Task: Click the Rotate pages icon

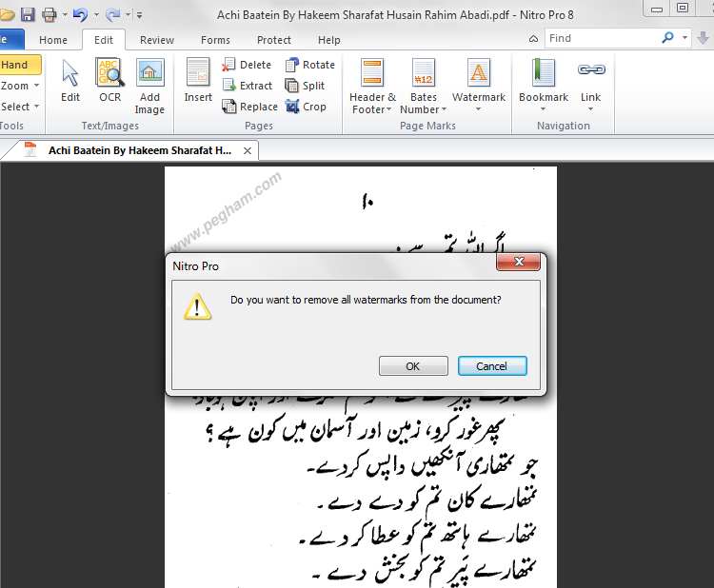Action: (x=292, y=65)
